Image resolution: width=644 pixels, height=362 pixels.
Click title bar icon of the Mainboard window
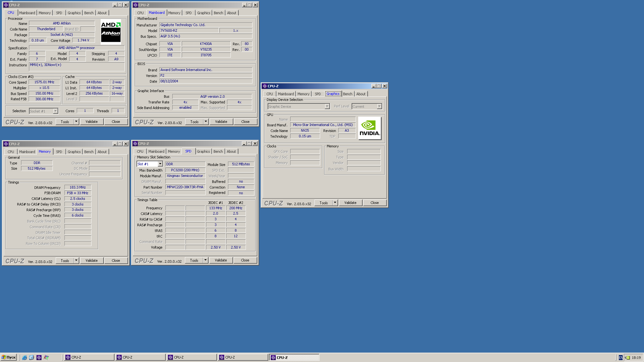click(x=135, y=5)
